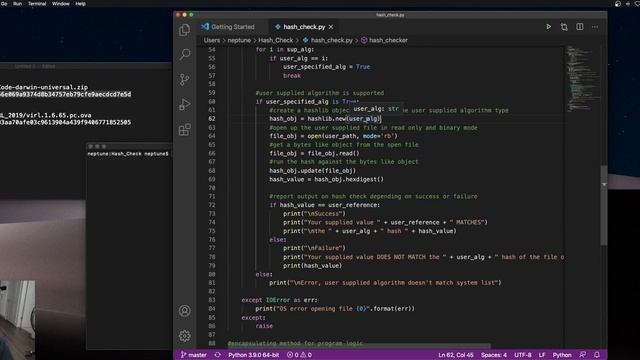
Task: Open the Source Control view
Action: 184,79
